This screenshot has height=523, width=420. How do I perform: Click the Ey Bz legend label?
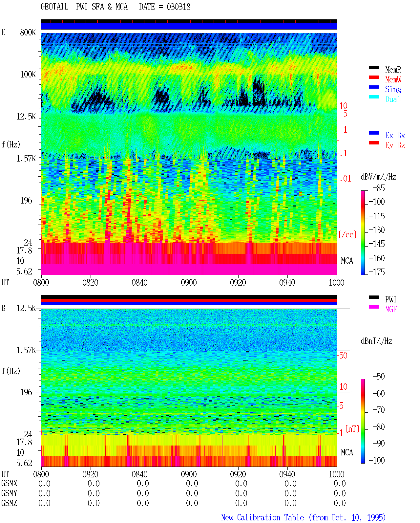(395, 145)
